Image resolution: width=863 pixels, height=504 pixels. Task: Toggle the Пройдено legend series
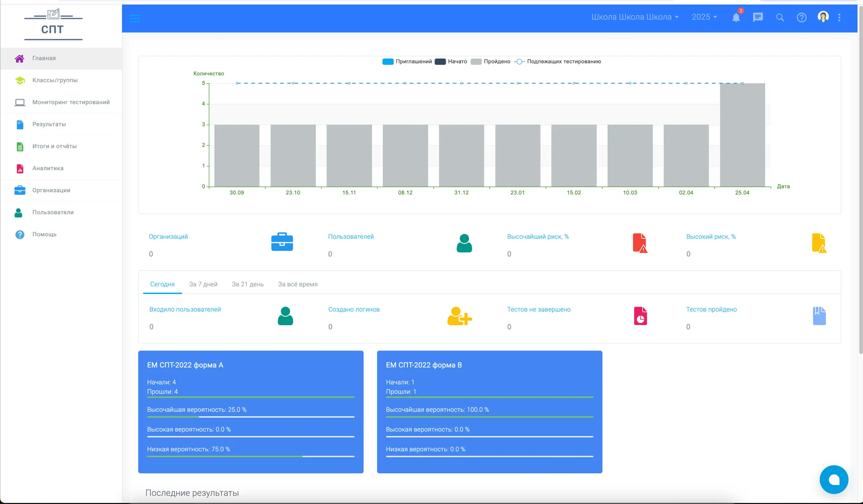[491, 62]
